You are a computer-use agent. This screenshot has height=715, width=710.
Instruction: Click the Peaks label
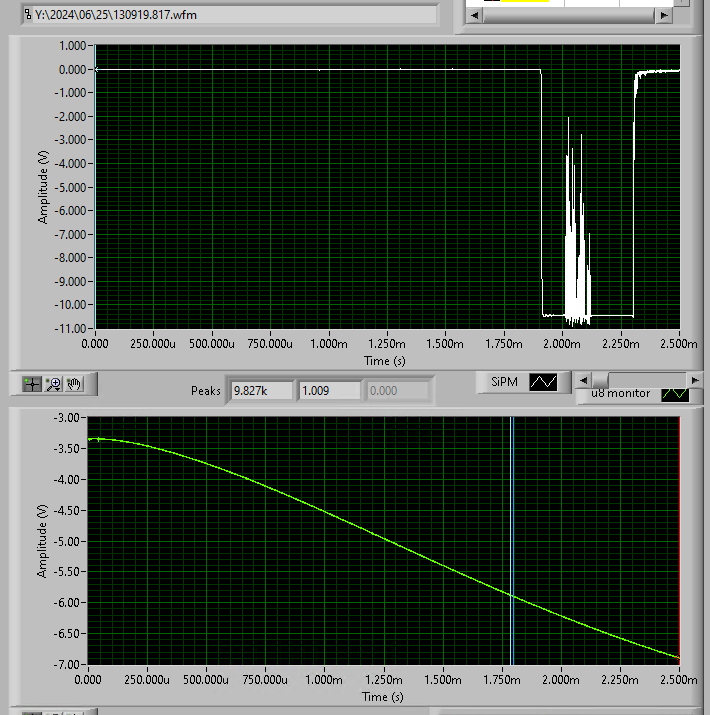pos(206,391)
